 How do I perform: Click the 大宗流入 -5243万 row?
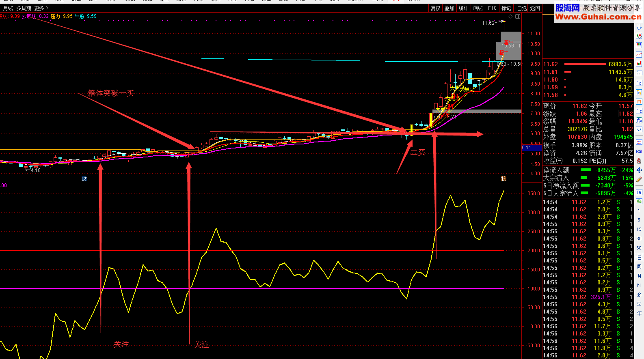[x=588, y=178]
